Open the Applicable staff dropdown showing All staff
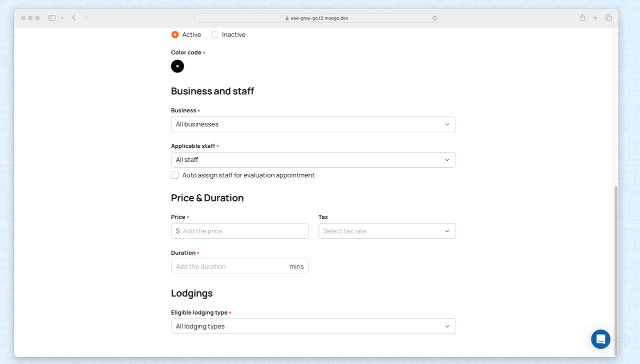 point(313,160)
